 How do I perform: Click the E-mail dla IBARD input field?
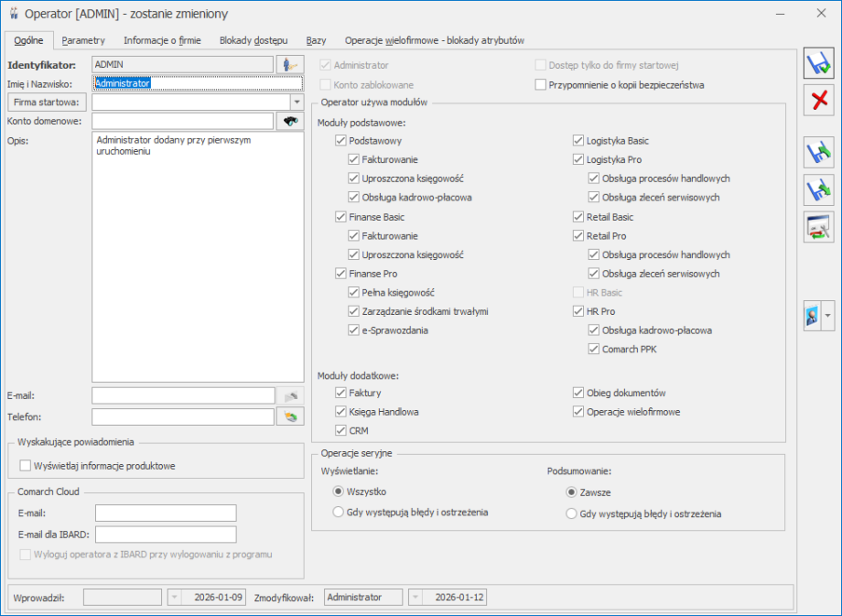tap(166, 535)
